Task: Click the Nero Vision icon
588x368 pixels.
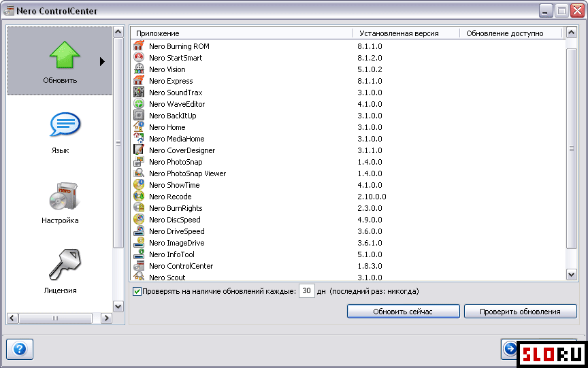Action: point(139,69)
